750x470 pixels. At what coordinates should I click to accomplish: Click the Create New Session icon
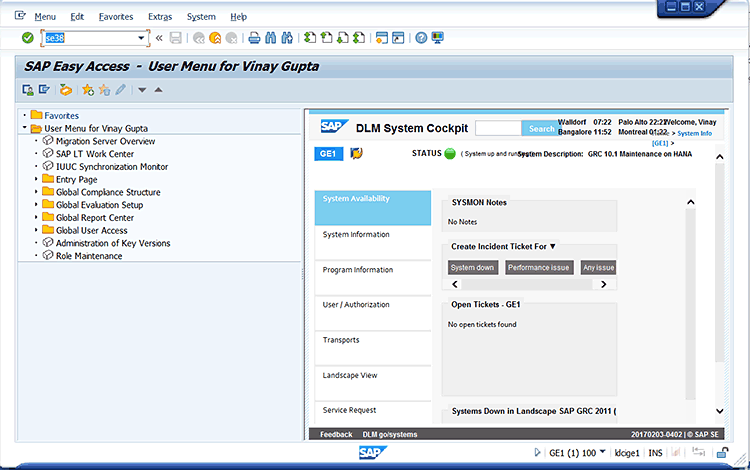pyautogui.click(x=382, y=38)
